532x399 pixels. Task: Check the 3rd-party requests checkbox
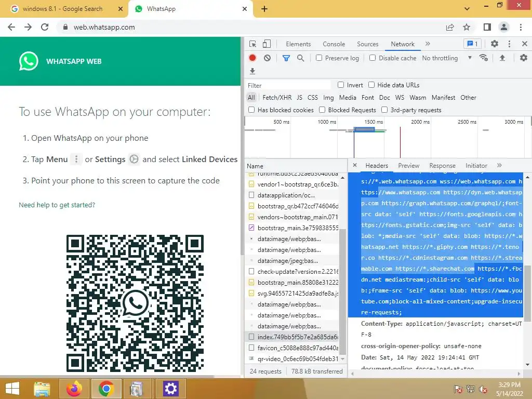click(384, 110)
